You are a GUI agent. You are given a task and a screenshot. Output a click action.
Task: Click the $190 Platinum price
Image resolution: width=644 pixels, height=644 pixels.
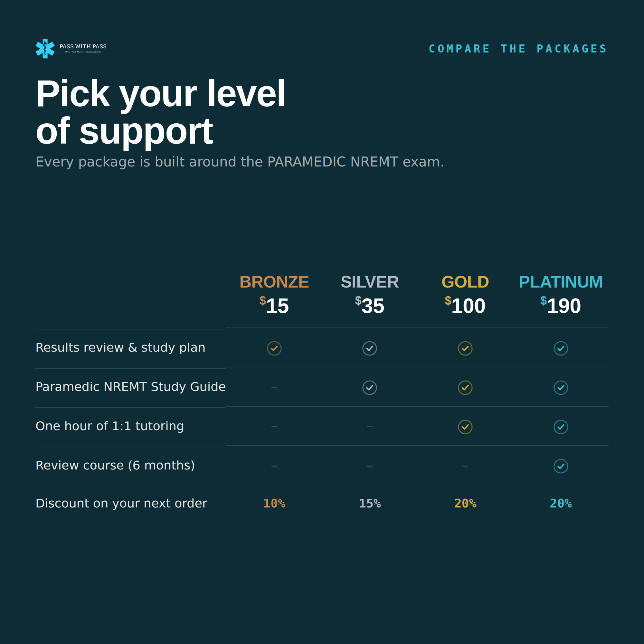click(561, 305)
